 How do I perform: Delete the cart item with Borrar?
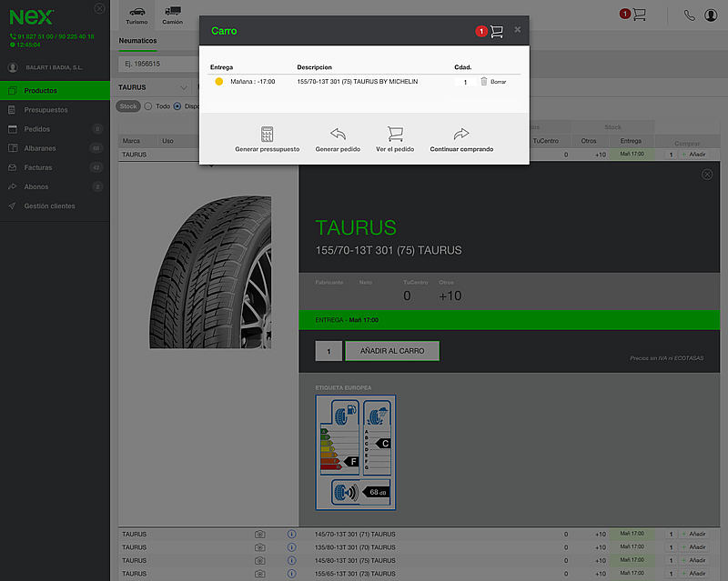pos(493,82)
